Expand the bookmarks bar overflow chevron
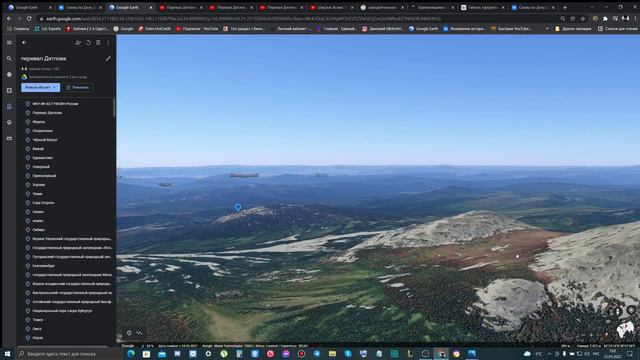Screen dimensions: 640x360 547,29
